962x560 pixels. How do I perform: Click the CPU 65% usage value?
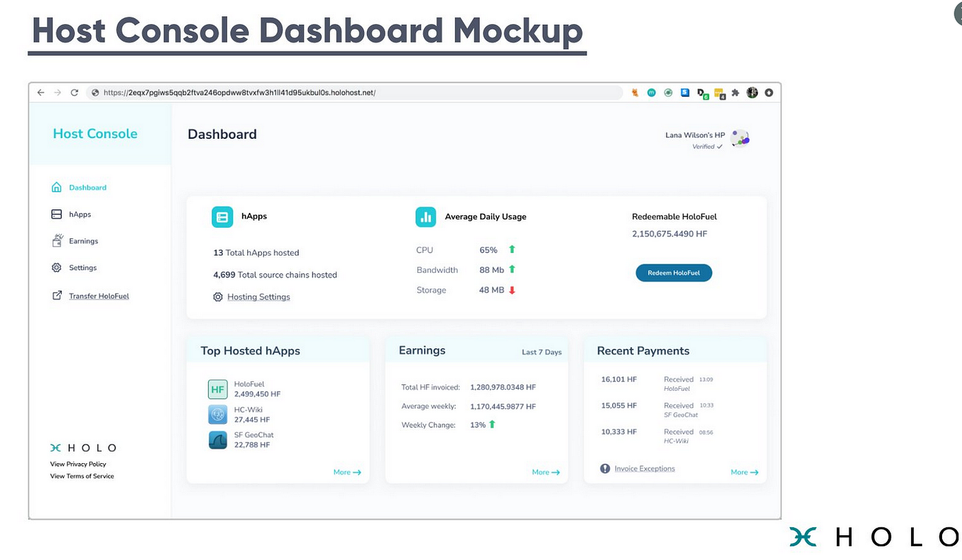(x=489, y=250)
